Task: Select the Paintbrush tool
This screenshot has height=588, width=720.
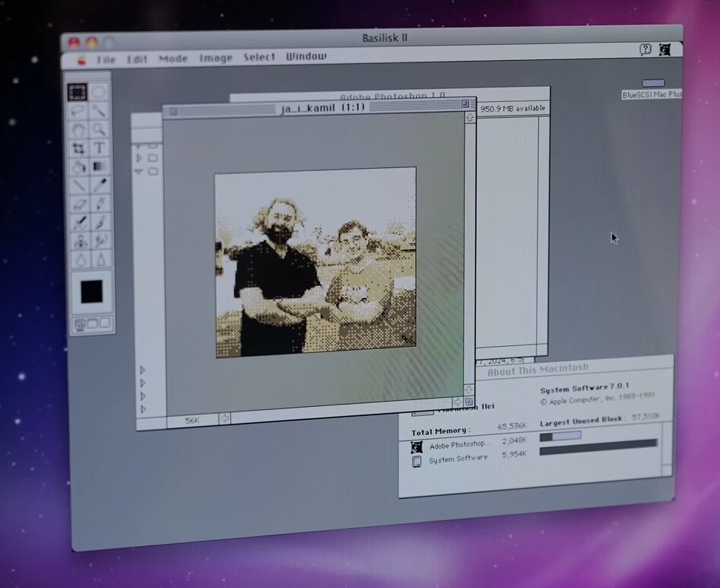Action: click(x=100, y=222)
